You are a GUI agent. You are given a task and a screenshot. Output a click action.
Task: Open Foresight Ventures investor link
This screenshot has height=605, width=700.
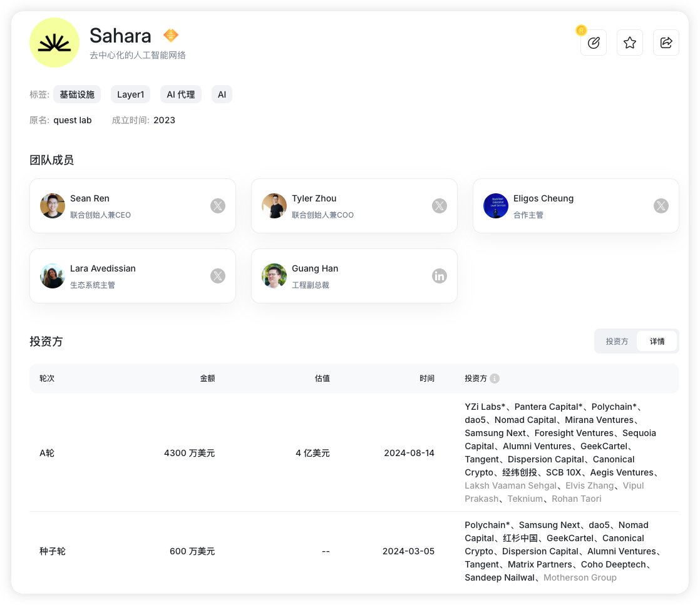point(574,433)
